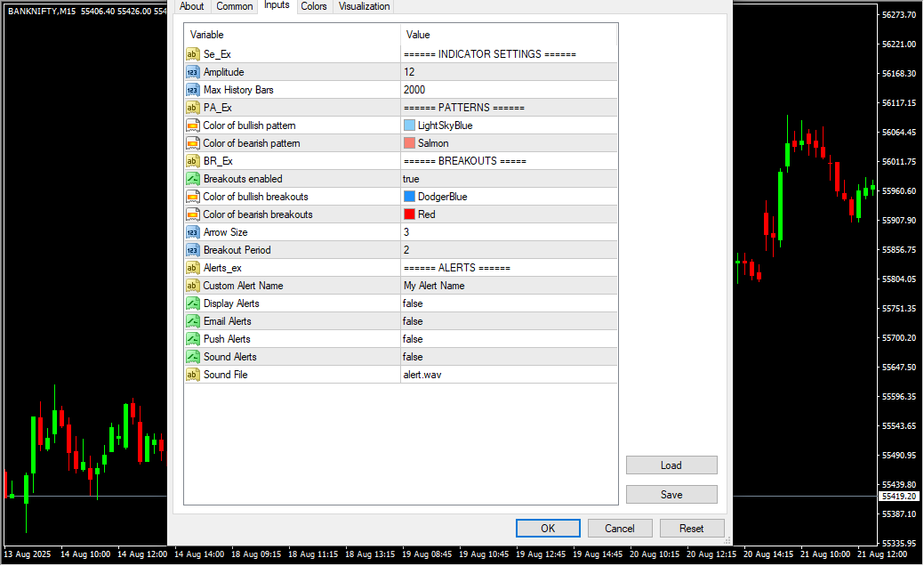
Task: Click the Salmon bearish pattern color swatch
Action: pos(409,143)
